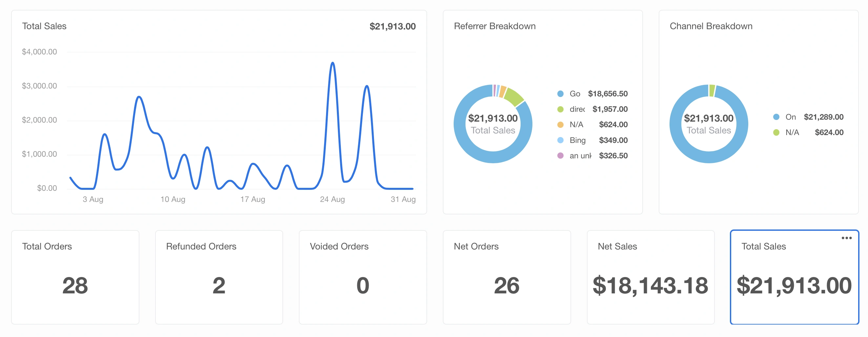Select the 'an unk' referrer legend label

[580, 155]
